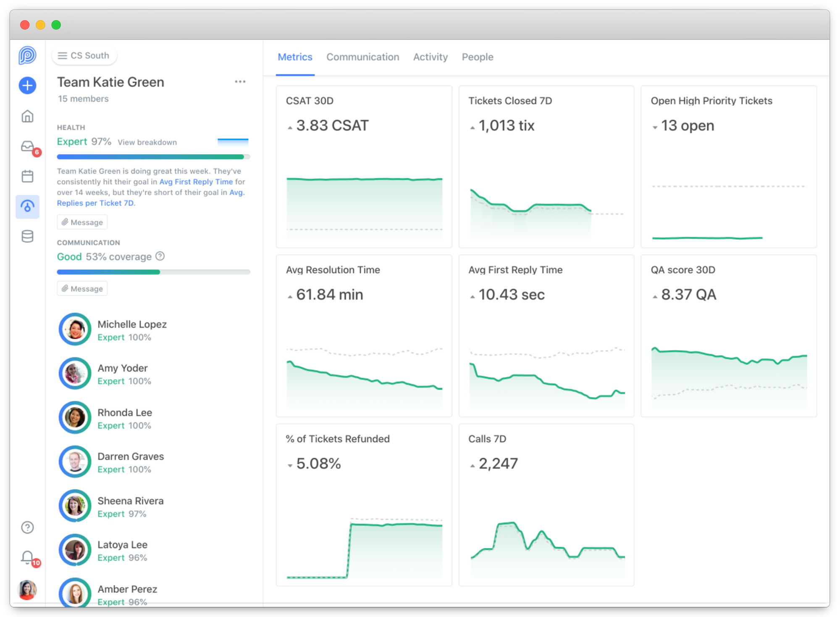The image size is (840, 617).
Task: Click the Health progress bar
Action: click(153, 157)
